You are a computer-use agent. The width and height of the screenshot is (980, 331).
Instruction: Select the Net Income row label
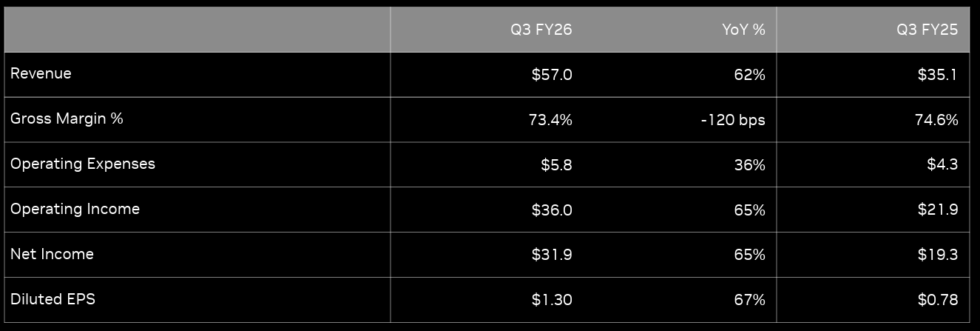[x=52, y=254]
